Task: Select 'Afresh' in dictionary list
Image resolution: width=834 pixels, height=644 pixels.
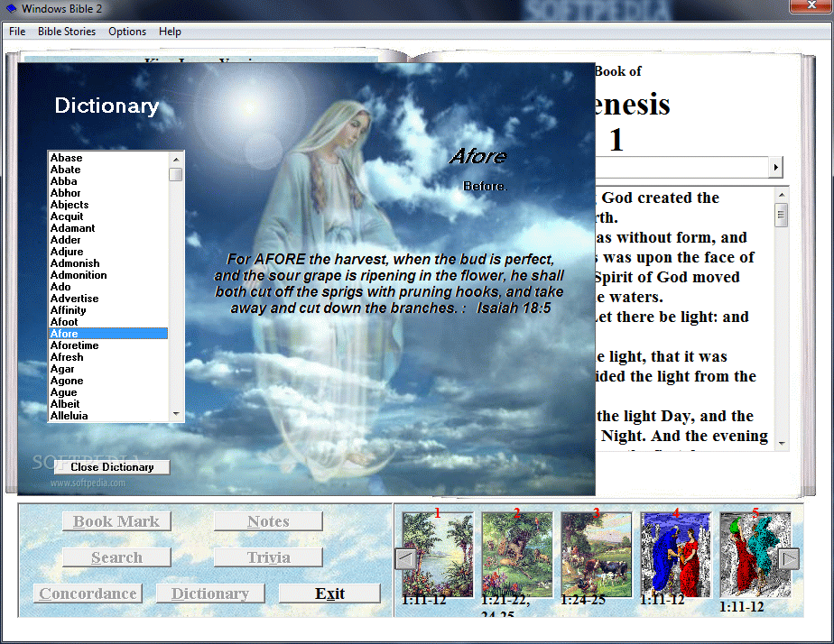Action: 108,357
